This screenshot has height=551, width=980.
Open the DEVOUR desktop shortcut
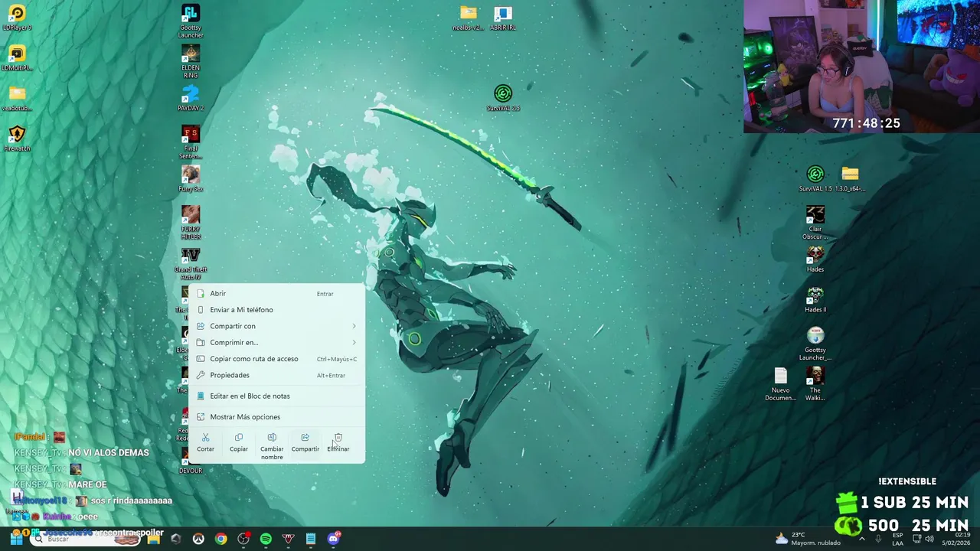191,461
